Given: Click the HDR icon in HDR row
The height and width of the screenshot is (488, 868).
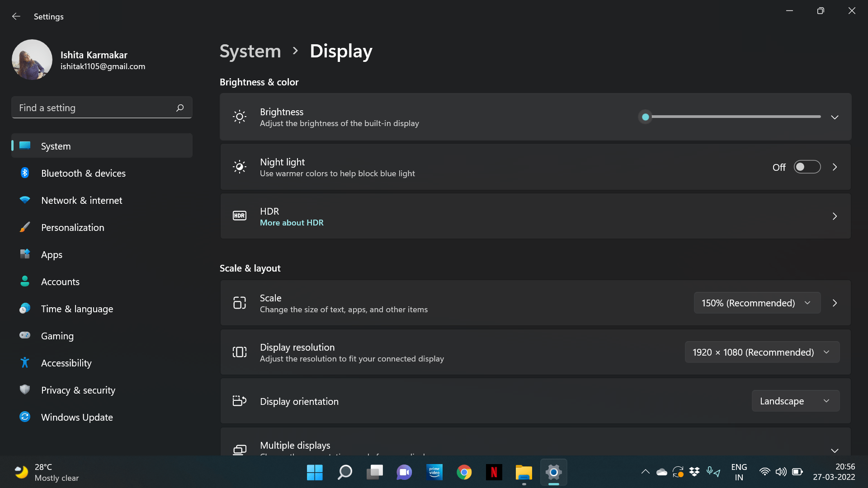Looking at the screenshot, I should click(240, 216).
